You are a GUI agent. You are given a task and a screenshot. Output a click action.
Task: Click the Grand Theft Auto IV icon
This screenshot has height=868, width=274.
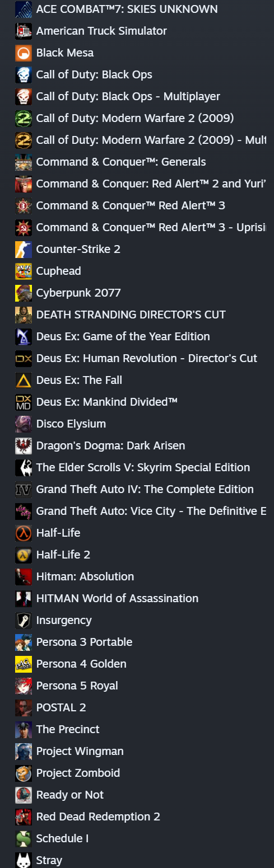pos(24,490)
